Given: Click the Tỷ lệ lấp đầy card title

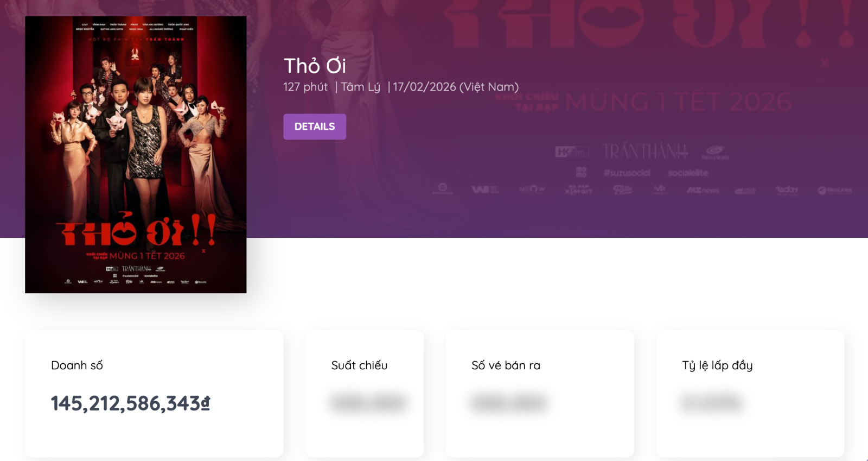Looking at the screenshot, I should 717,365.
